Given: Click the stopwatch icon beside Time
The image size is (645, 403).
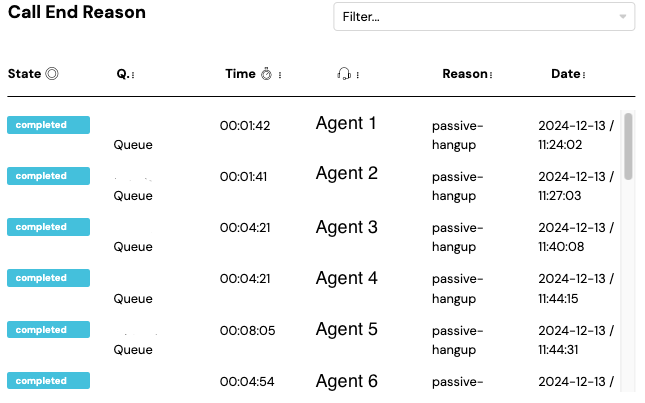Looking at the screenshot, I should click(x=267, y=74).
